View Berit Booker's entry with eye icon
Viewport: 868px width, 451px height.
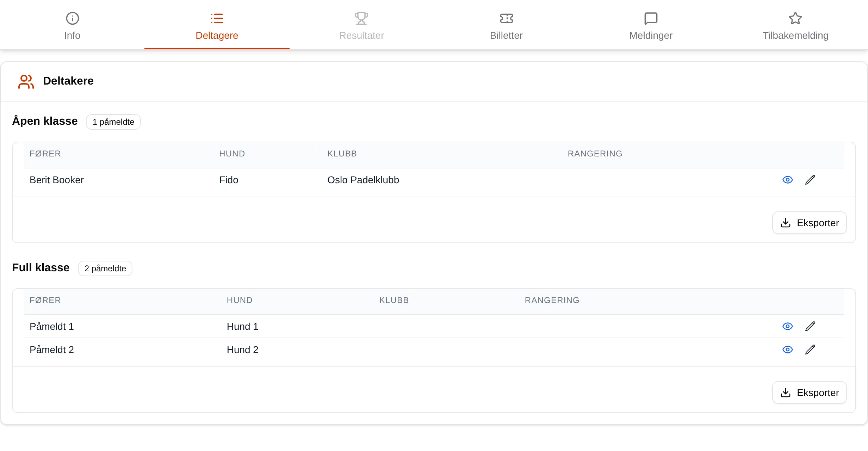(x=787, y=180)
